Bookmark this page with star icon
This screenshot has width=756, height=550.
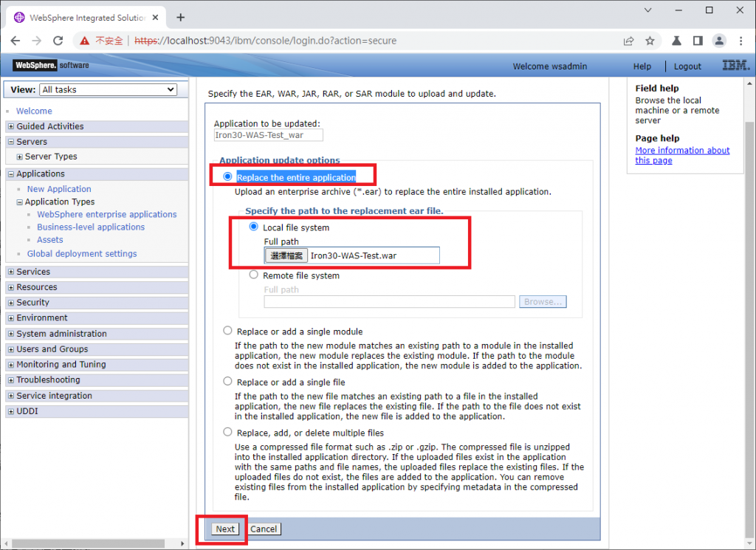[650, 41]
